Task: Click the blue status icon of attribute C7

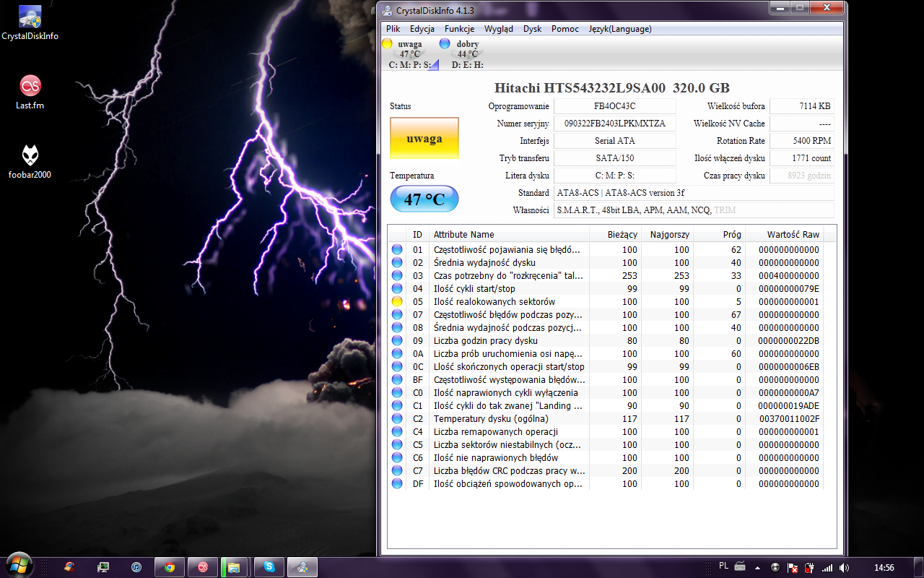Action: (397, 470)
